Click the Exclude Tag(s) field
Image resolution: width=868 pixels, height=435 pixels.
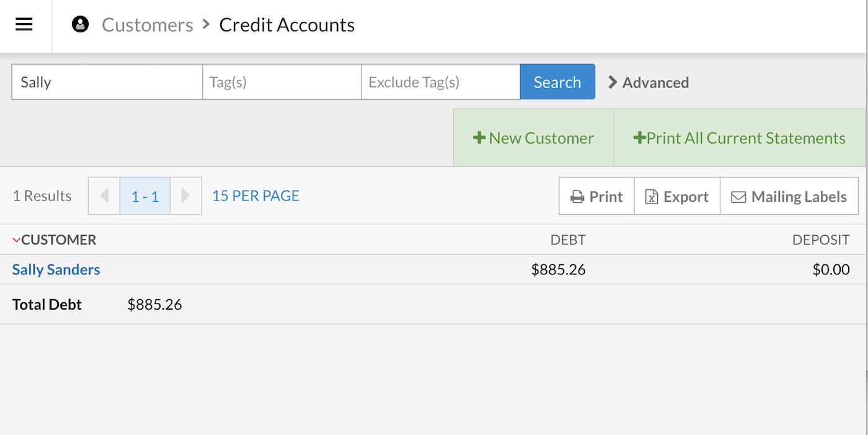440,82
